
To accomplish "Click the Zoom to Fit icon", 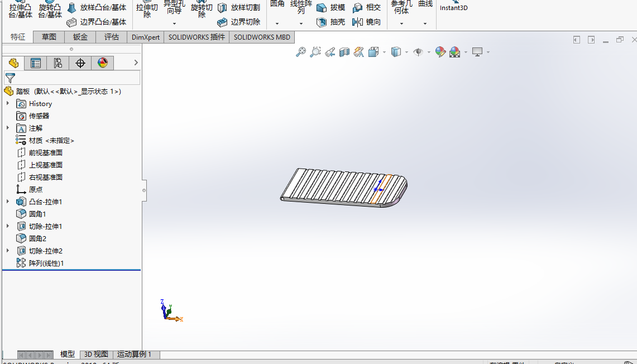I will coord(300,52).
